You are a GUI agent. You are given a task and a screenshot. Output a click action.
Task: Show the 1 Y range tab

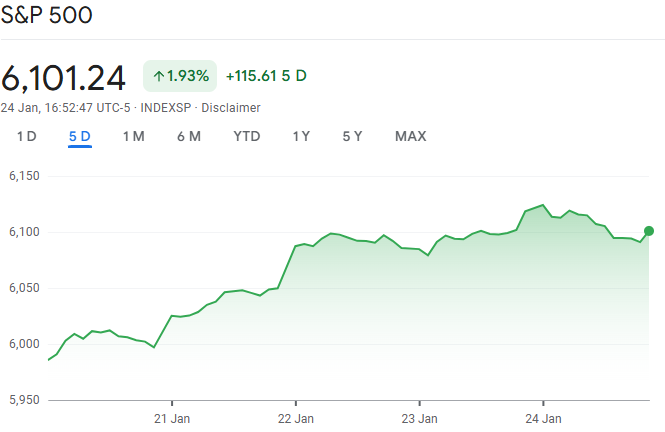pyautogui.click(x=302, y=137)
